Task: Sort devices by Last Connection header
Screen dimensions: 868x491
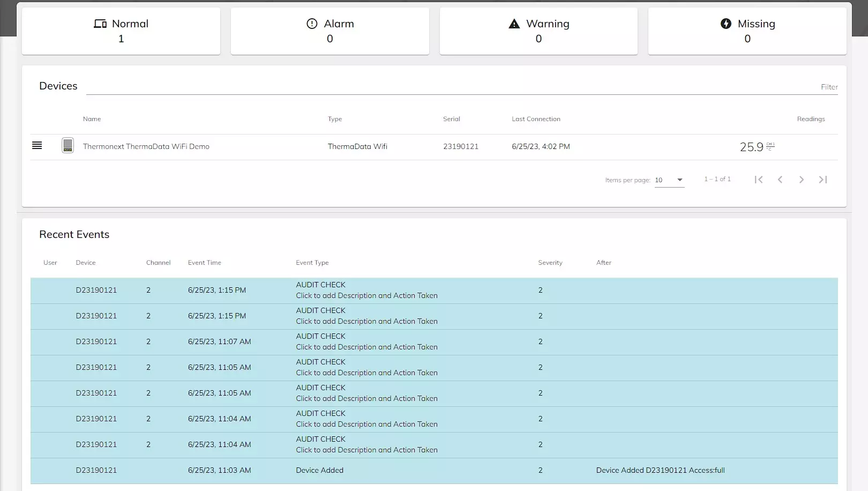Action: 536,119
